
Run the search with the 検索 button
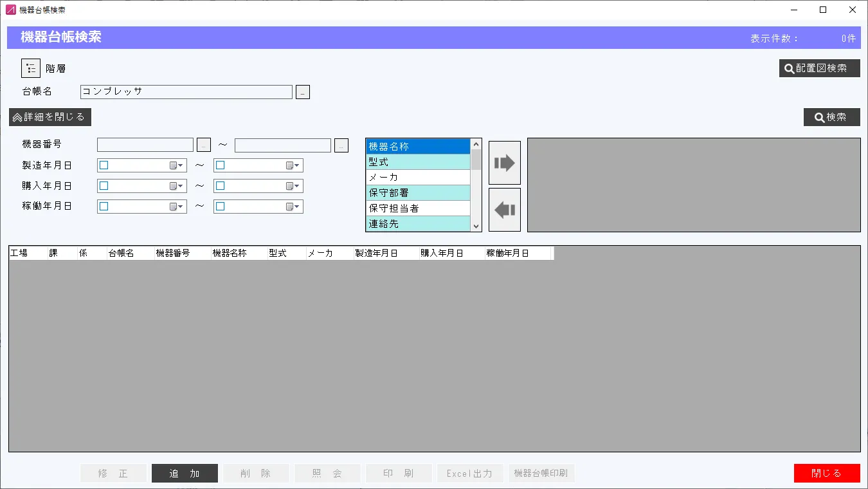(x=831, y=116)
